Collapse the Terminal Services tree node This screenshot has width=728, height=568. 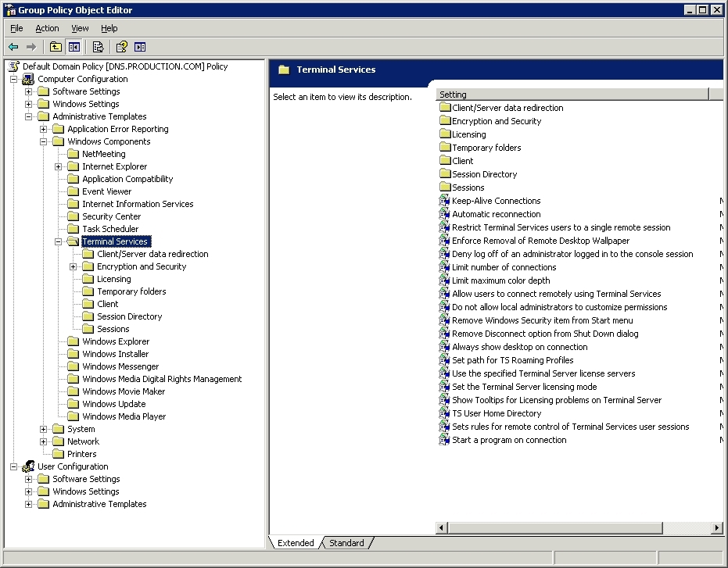(59, 241)
